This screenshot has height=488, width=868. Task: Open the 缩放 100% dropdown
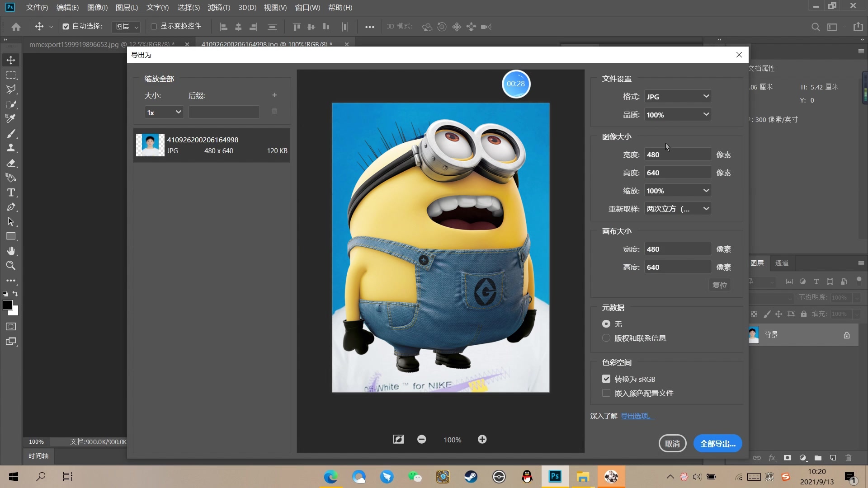pyautogui.click(x=678, y=191)
